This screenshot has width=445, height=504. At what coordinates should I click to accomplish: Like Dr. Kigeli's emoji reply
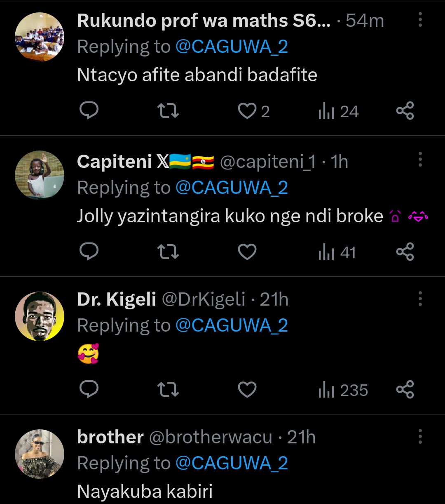point(247,390)
